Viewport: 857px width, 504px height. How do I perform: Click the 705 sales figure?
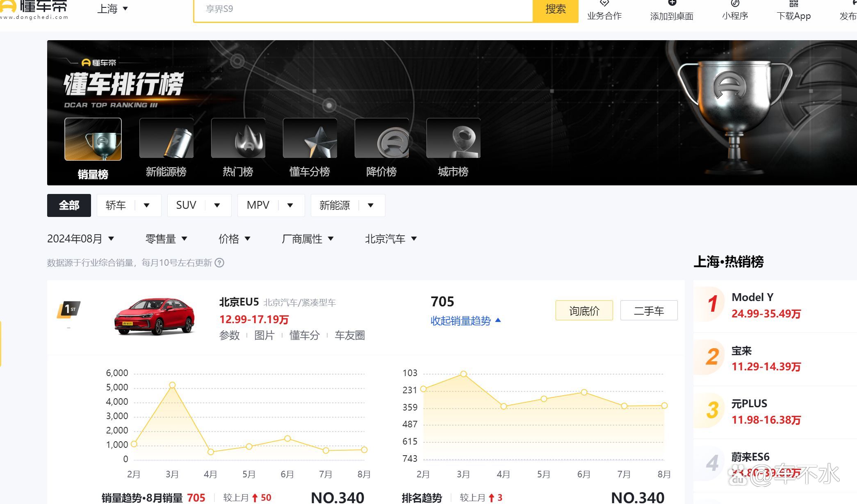(x=442, y=302)
